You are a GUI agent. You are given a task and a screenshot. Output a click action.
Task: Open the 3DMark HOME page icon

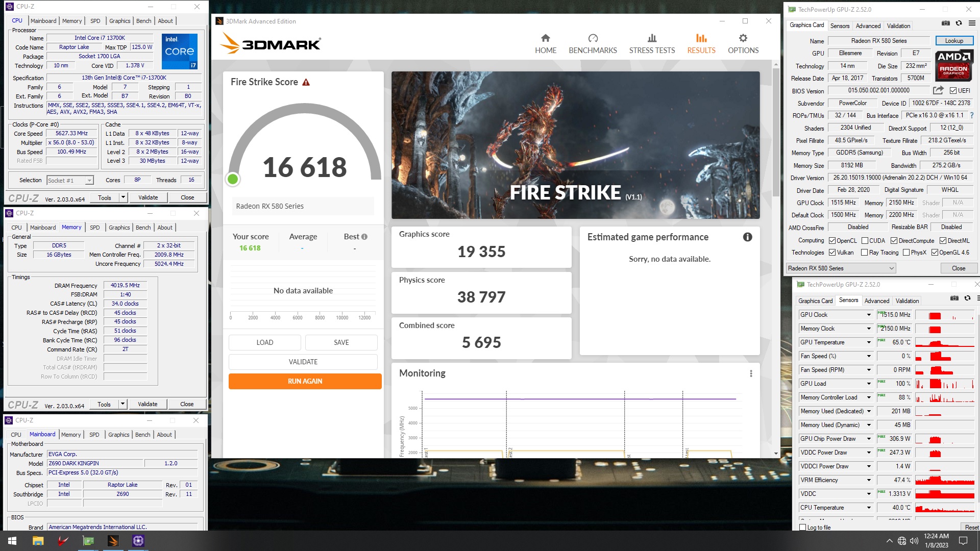pos(545,38)
